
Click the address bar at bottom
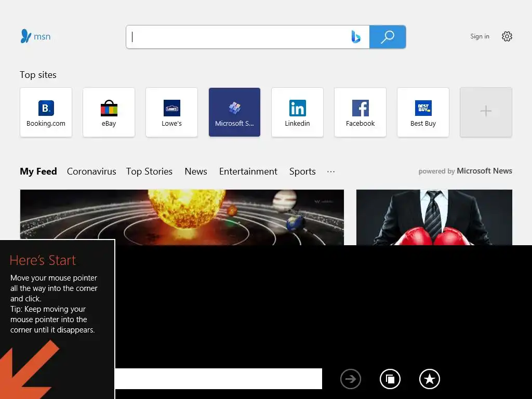tap(219, 379)
